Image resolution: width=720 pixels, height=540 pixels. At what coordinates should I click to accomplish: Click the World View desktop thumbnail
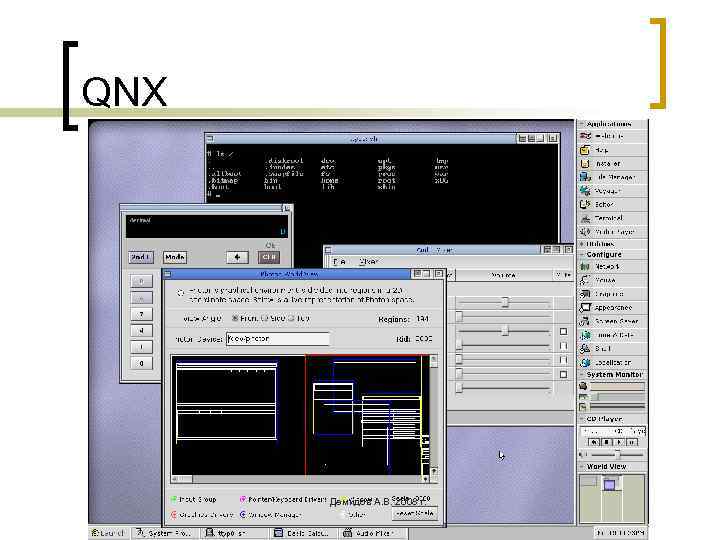(x=612, y=499)
